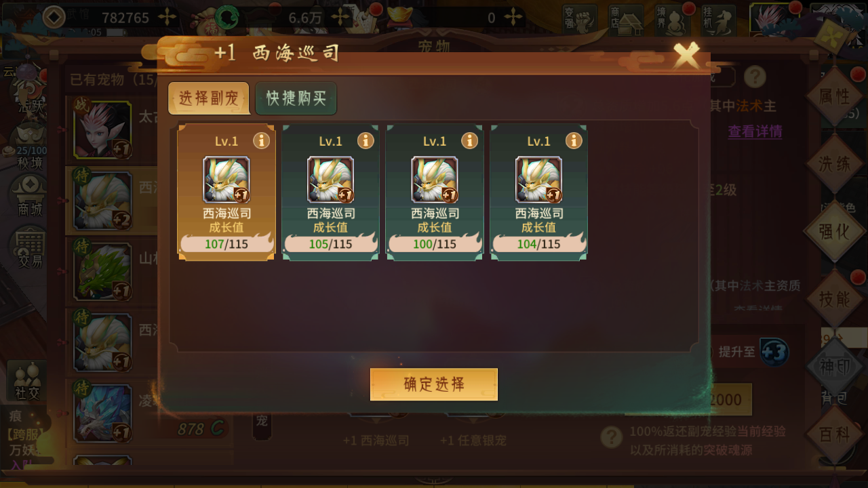The image size is (868, 488).
Task: Open the 强化 side menu diamond
Action: 834,231
